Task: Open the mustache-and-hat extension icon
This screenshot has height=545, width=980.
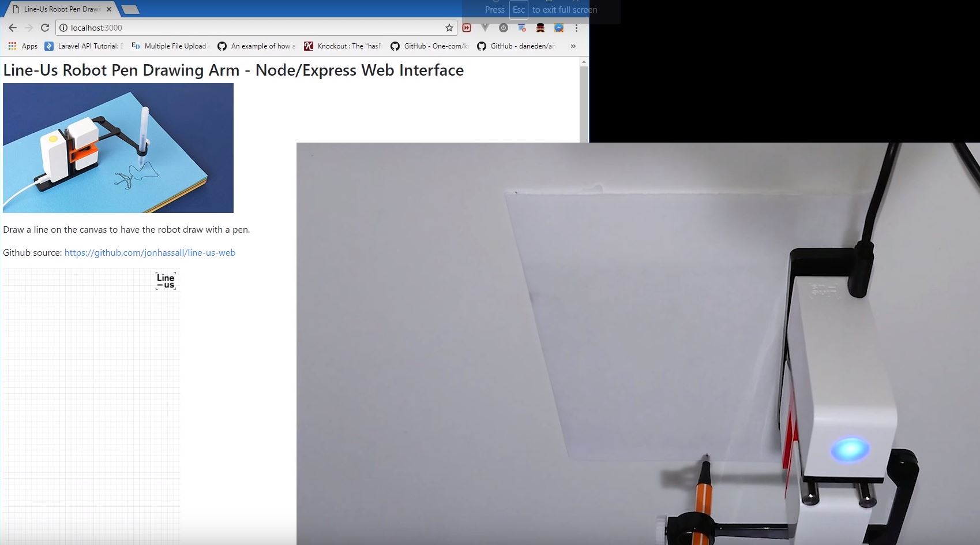Action: pyautogui.click(x=539, y=28)
